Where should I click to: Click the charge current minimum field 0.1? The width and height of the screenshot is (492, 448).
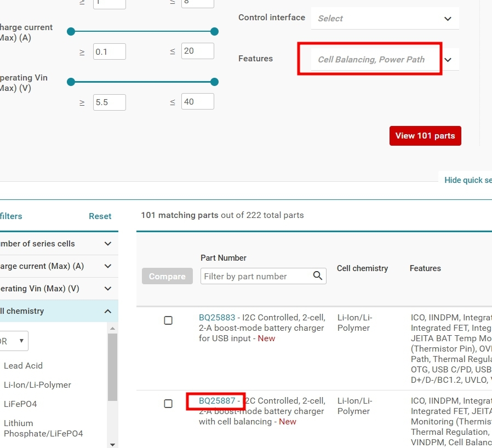[110, 51]
